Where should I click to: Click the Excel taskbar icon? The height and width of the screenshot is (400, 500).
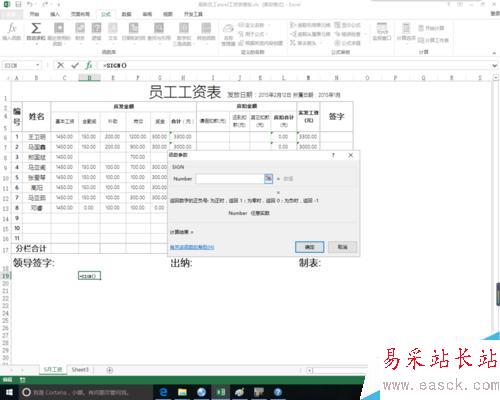pos(220,392)
